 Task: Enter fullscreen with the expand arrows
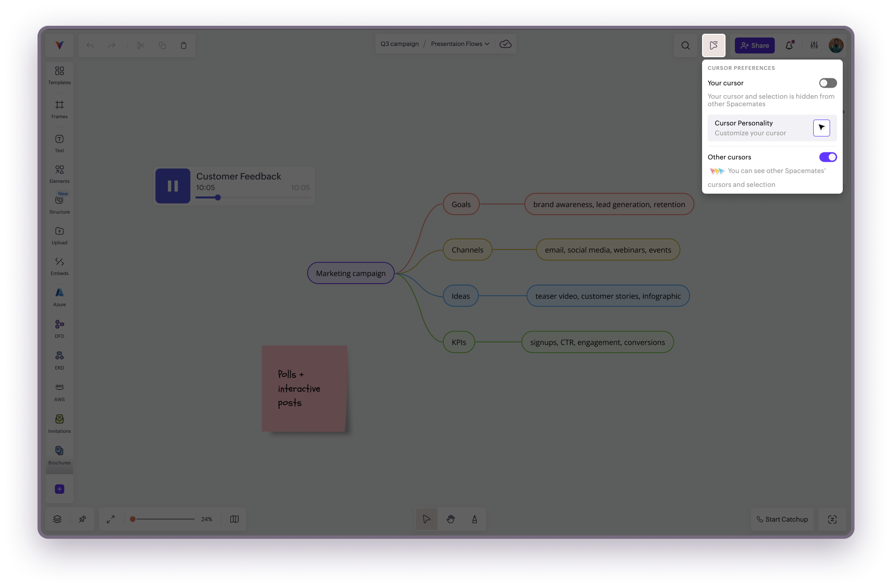111,519
